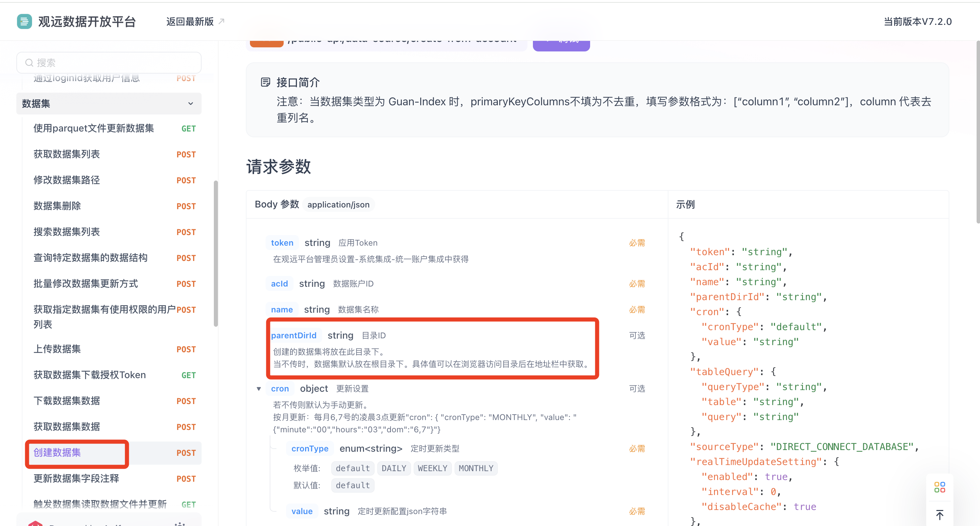Click the Guandata platform logo icon
980x526 pixels.
click(25, 21)
